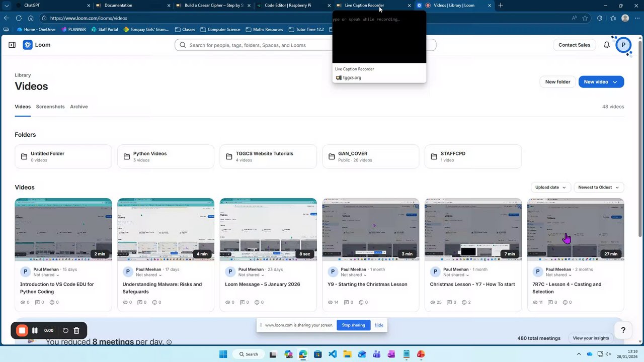Screen dimensions: 644x362
Task: Open the info icon beside meetings per day
Action: [169, 342]
